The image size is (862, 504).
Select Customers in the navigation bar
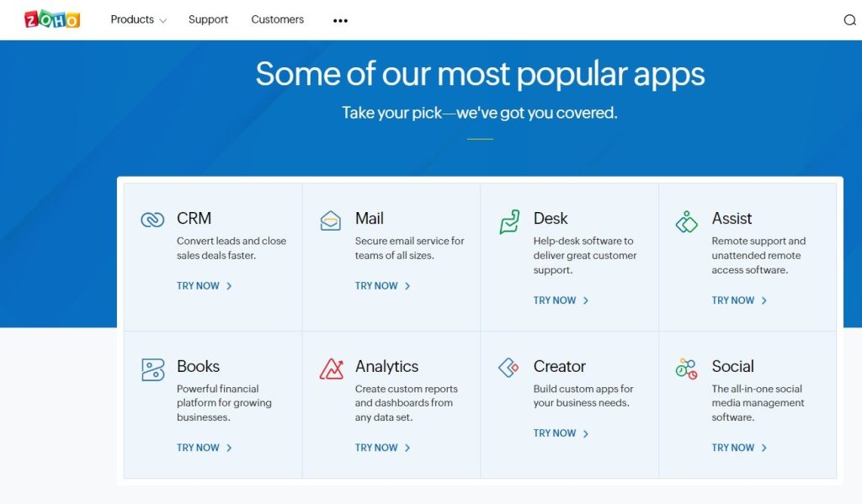pos(277,19)
